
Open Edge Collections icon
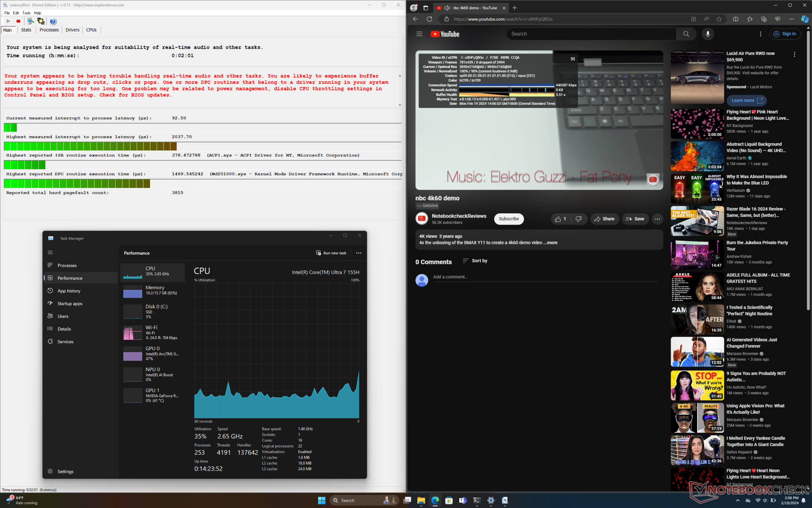coord(763,19)
